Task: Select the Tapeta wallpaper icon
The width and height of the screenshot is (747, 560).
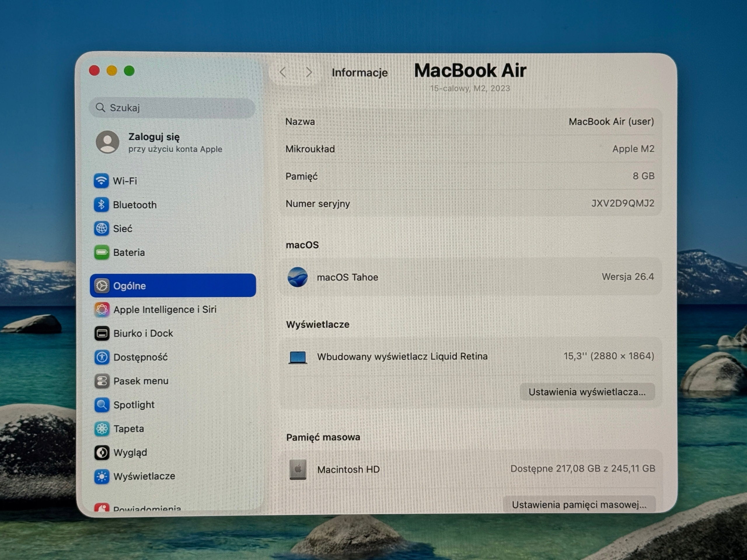Action: coord(102,429)
